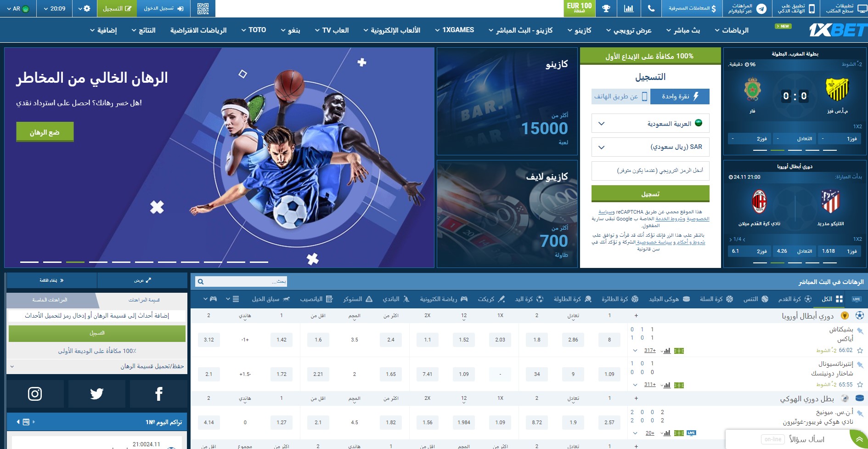The image size is (868, 449).
Task: Open the الرياضات nav dropdown
Action: [731, 30]
